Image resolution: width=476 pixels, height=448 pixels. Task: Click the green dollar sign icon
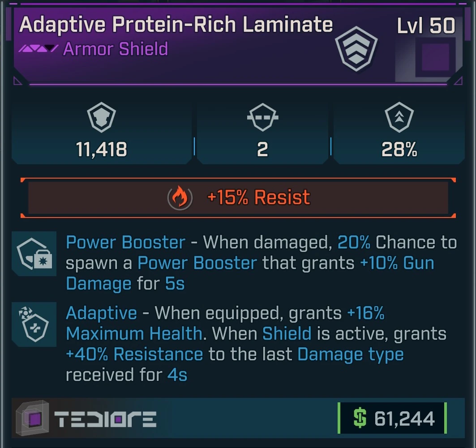(359, 419)
